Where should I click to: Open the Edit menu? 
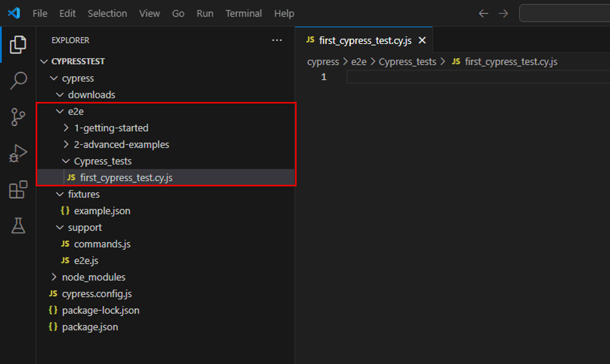[68, 13]
